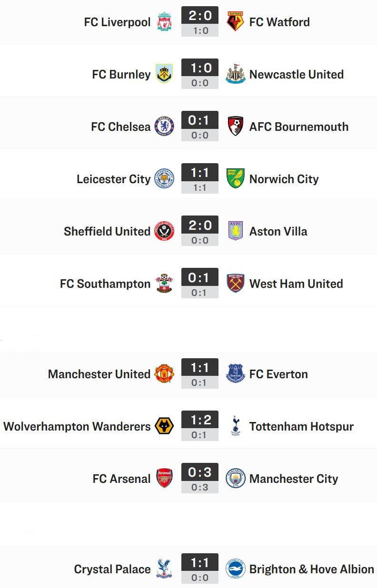The height and width of the screenshot is (588, 377).
Task: Click the Wolverhampton Wanderers wolf logo
Action: pos(164,426)
